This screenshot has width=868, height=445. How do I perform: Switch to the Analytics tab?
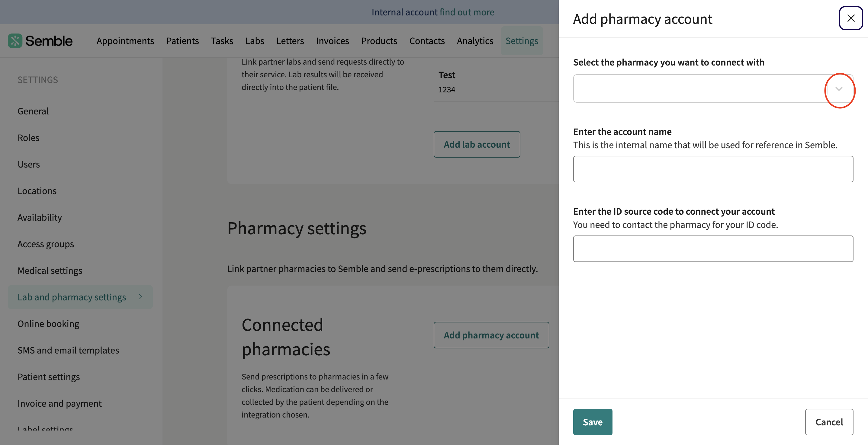click(x=475, y=41)
